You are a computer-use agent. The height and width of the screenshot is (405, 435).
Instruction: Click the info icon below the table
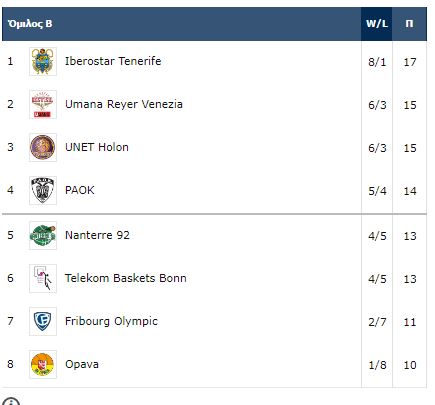click(11, 401)
